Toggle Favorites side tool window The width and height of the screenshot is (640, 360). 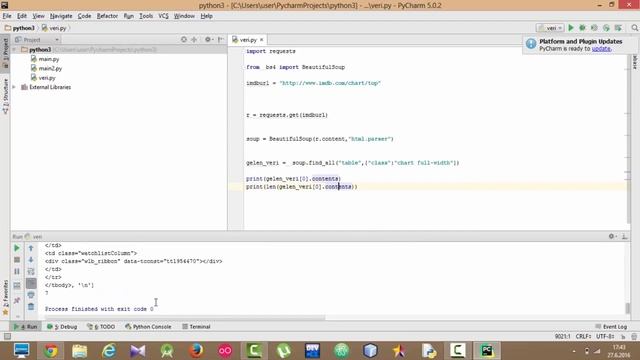[x=5, y=297]
